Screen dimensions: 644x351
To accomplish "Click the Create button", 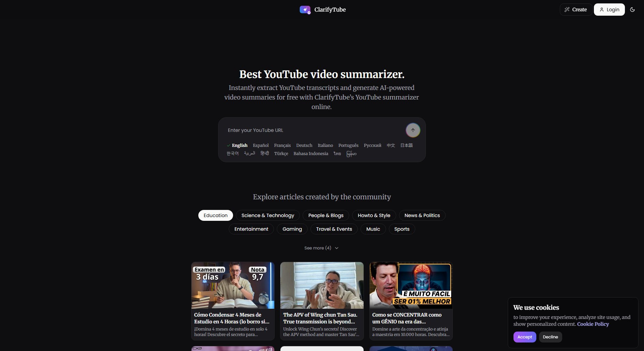I will click(576, 9).
